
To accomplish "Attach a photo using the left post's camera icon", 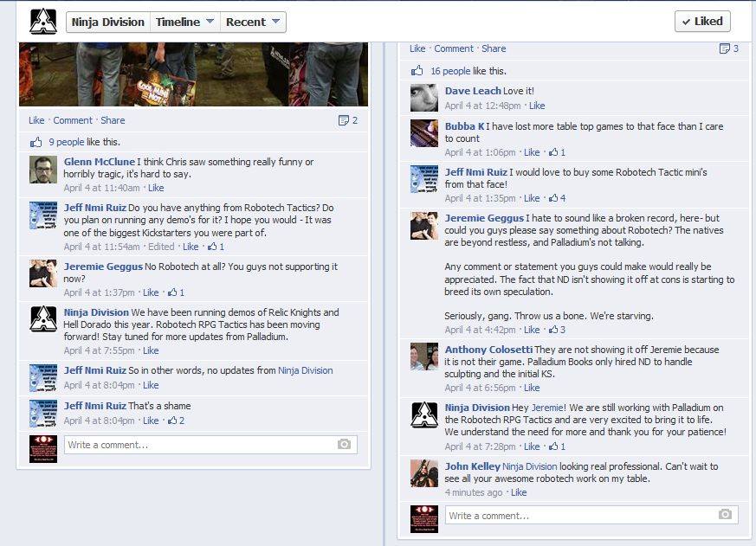I will click(x=344, y=444).
